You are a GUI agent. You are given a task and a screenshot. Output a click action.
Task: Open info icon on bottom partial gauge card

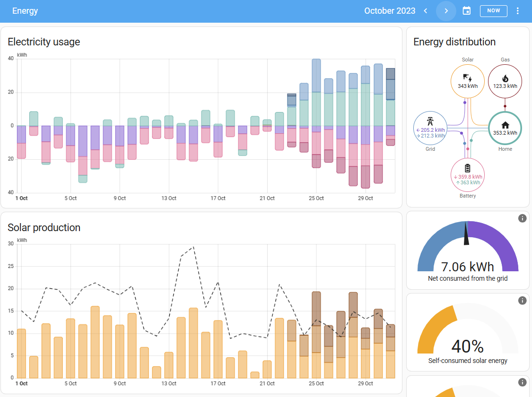tap(522, 382)
